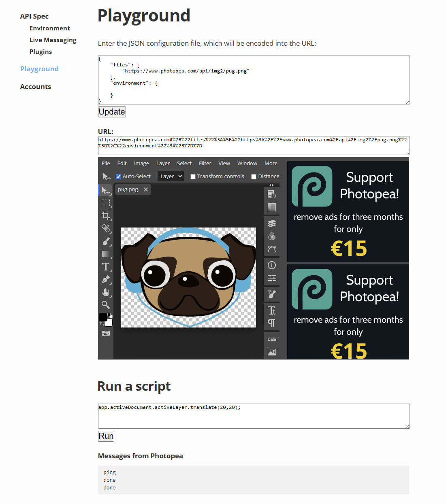Open the Edit menu
The height and width of the screenshot is (504, 446).
pos(122,164)
